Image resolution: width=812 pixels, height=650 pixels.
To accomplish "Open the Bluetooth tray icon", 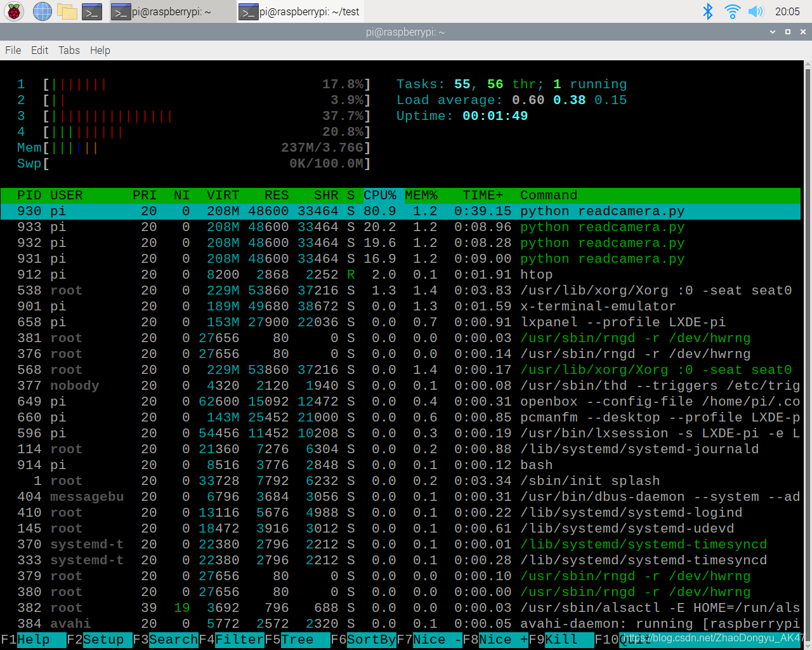I will tap(708, 11).
